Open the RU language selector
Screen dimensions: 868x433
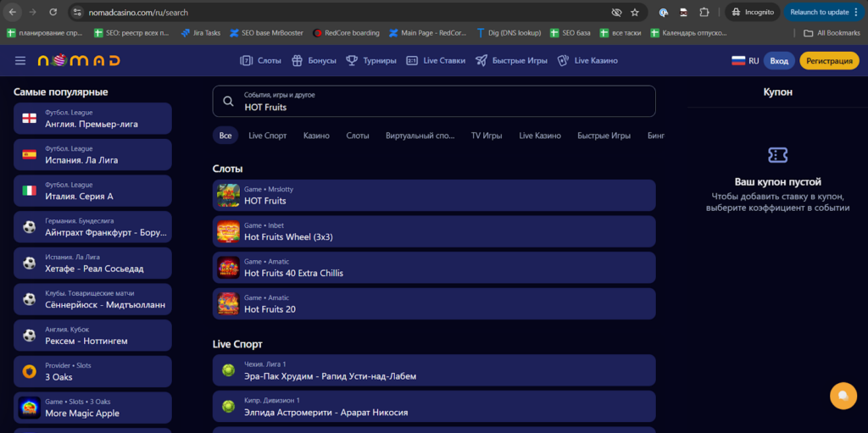click(x=744, y=61)
